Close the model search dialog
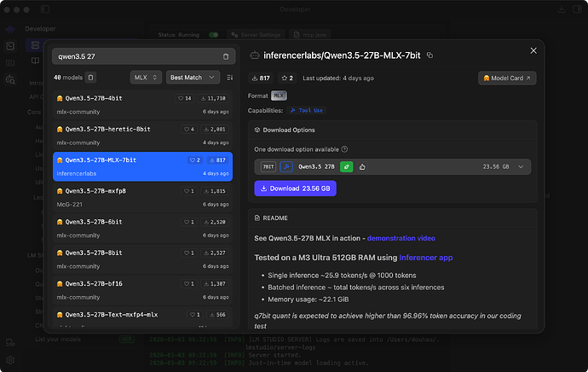Screen dimensions: 588x372 (533, 50)
